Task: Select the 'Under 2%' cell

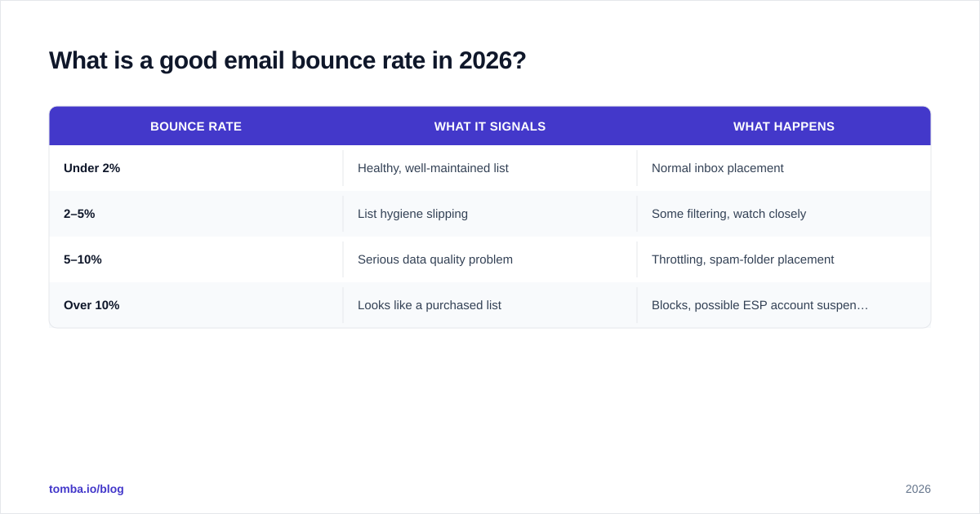Action: pyautogui.click(x=196, y=168)
